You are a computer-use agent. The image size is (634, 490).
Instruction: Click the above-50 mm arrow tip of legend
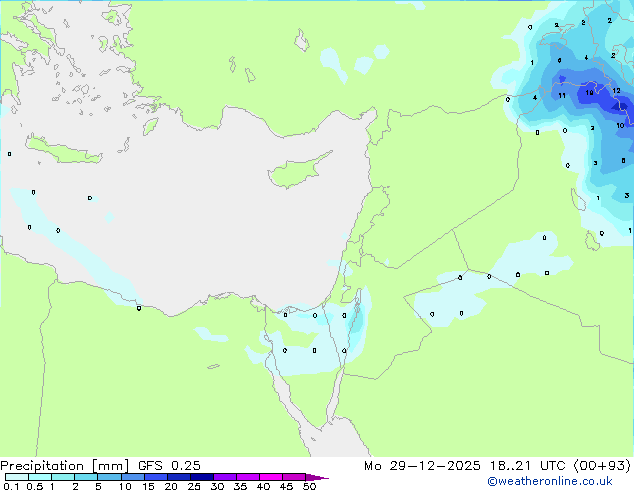(x=317, y=477)
